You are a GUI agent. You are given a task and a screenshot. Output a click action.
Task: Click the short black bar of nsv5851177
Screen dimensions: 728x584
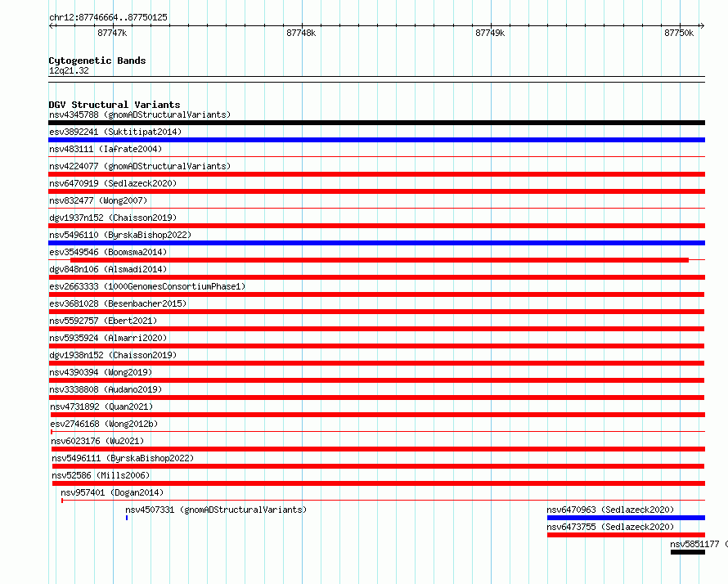[688, 552]
